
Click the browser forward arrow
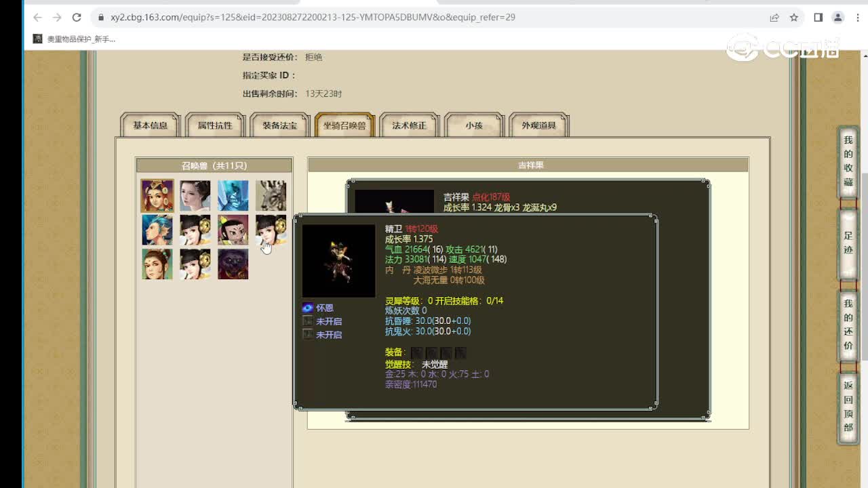point(57,18)
